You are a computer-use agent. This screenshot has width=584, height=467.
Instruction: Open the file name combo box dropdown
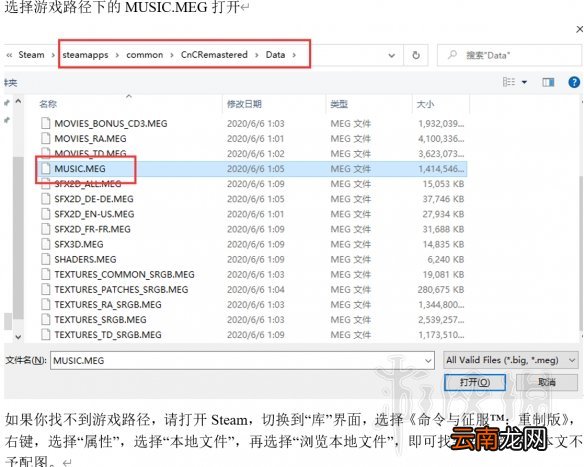(428, 360)
